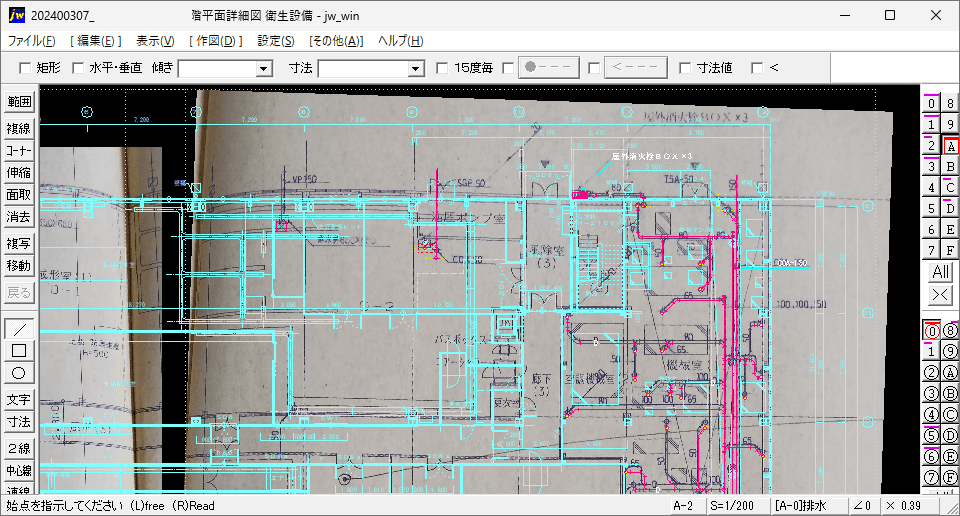Select the circle drawing tool icon
The width and height of the screenshot is (960, 516).
(19, 373)
